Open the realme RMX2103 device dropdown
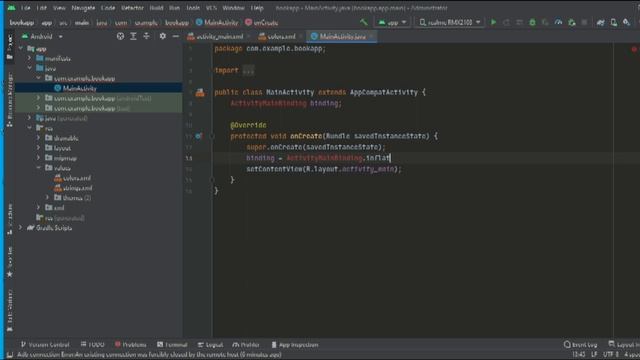Image resolution: width=640 pixels, height=360 pixels. pyautogui.click(x=450, y=22)
